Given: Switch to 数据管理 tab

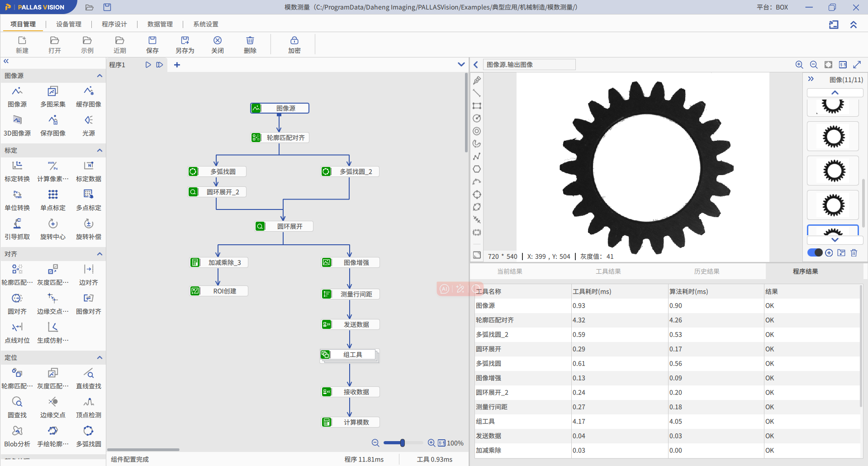Looking at the screenshot, I should (160, 24).
